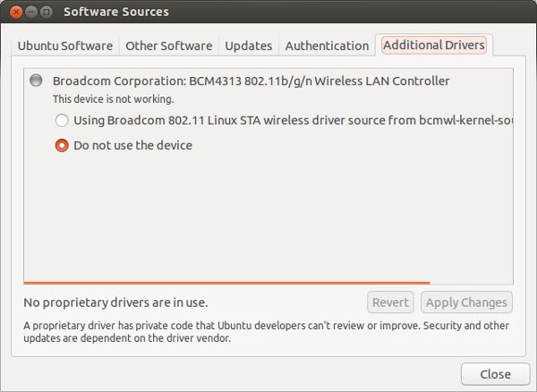This screenshot has width=537, height=392.
Task: Click the grey status indicator beside Broadcom Corporation
Action: (36, 81)
